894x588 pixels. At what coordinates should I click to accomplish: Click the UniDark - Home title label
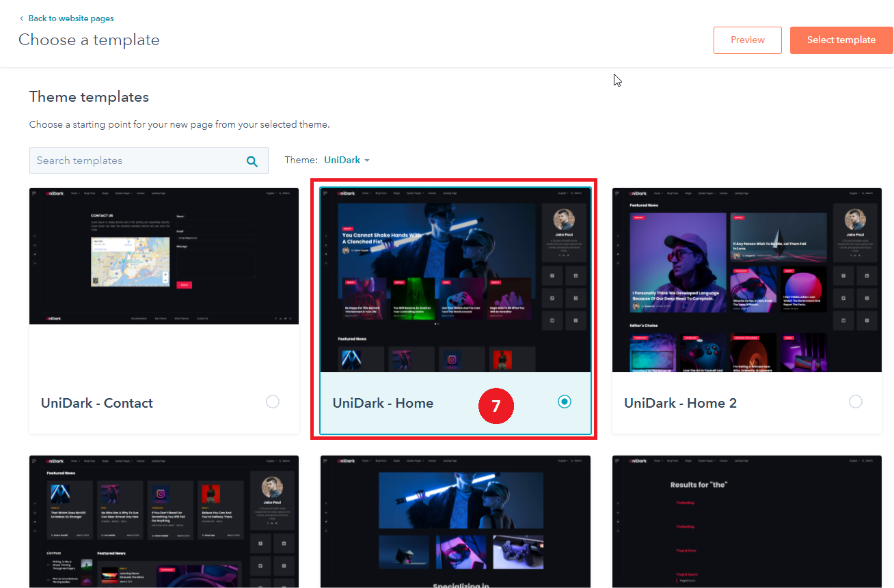(x=383, y=403)
